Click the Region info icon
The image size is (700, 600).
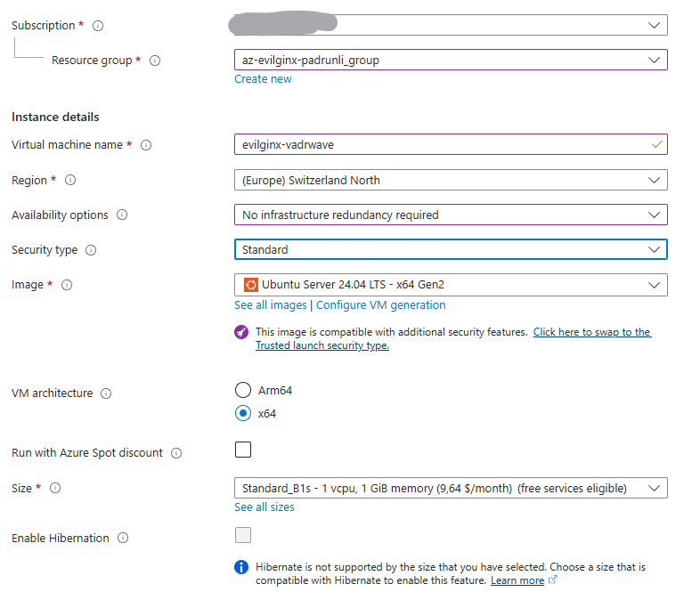tap(70, 180)
